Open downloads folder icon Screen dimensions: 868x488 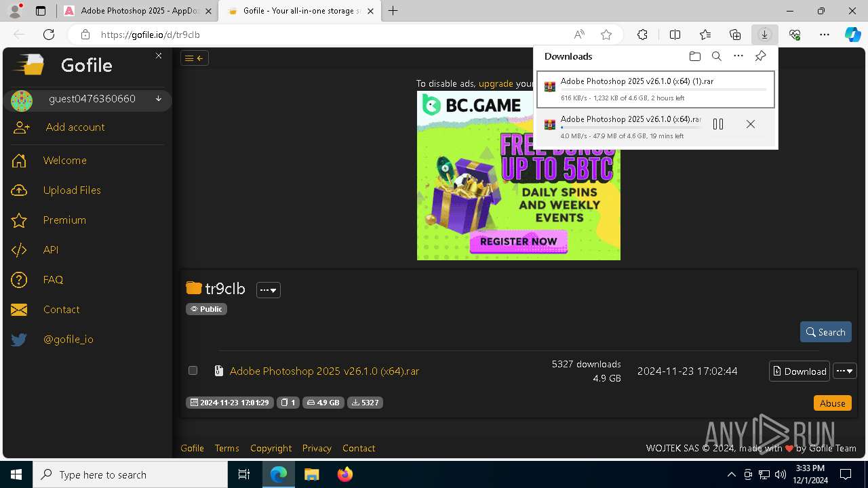coord(694,56)
